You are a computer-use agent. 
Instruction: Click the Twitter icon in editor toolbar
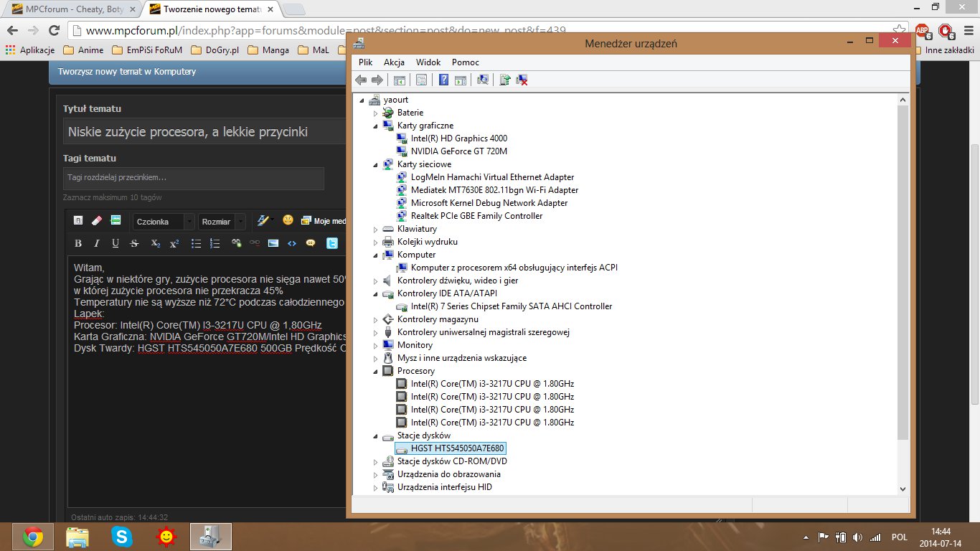(332, 243)
